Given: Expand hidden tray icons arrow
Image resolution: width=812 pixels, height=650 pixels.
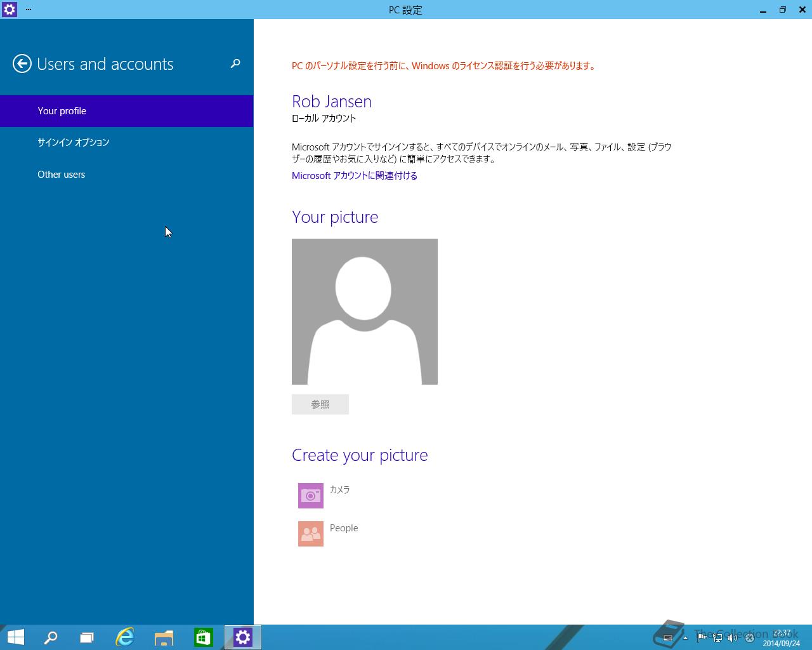Looking at the screenshot, I should [x=685, y=638].
